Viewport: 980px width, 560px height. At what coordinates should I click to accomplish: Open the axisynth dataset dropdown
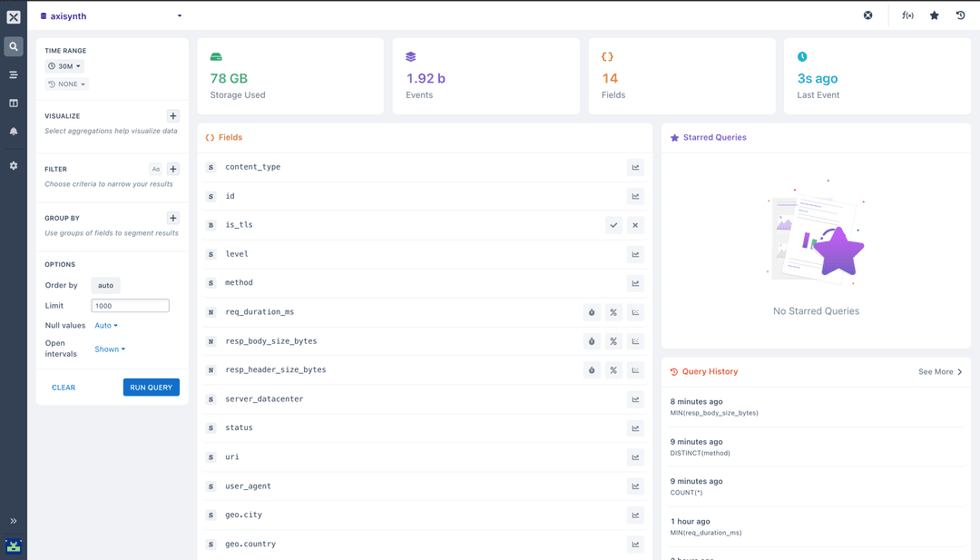(x=109, y=15)
